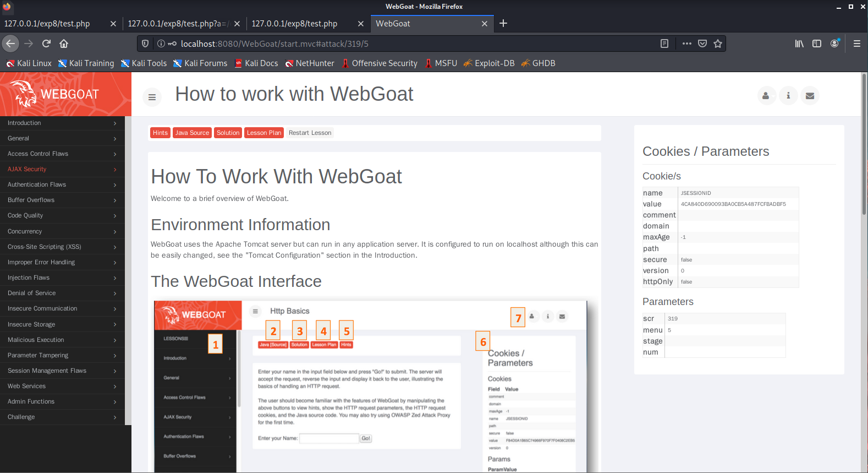Screen dimensions: 868x473
Task: Open MSFU bookmark
Action: [441, 63]
